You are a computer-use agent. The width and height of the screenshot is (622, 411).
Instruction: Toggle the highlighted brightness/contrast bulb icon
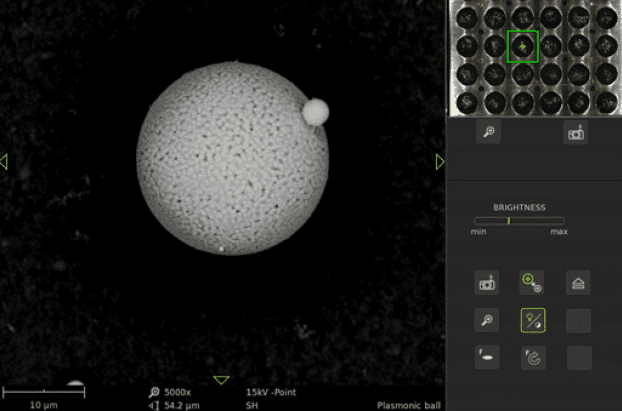pos(533,320)
